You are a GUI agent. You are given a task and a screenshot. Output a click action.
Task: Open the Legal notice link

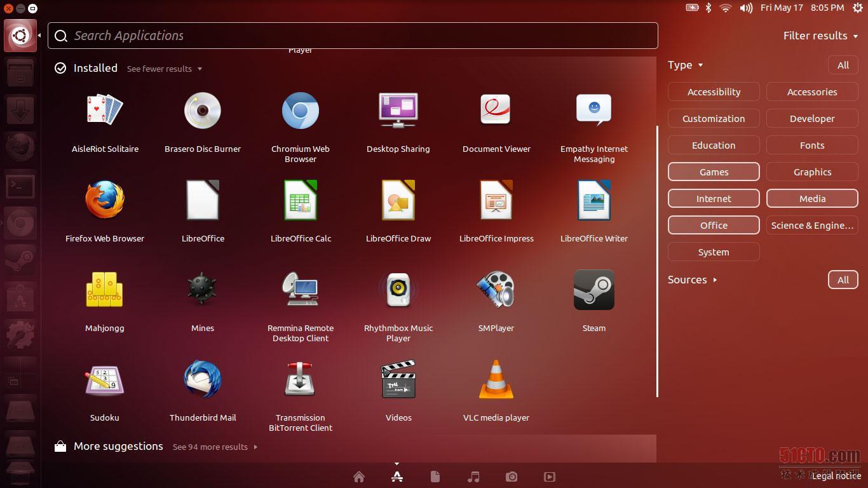tap(836, 475)
